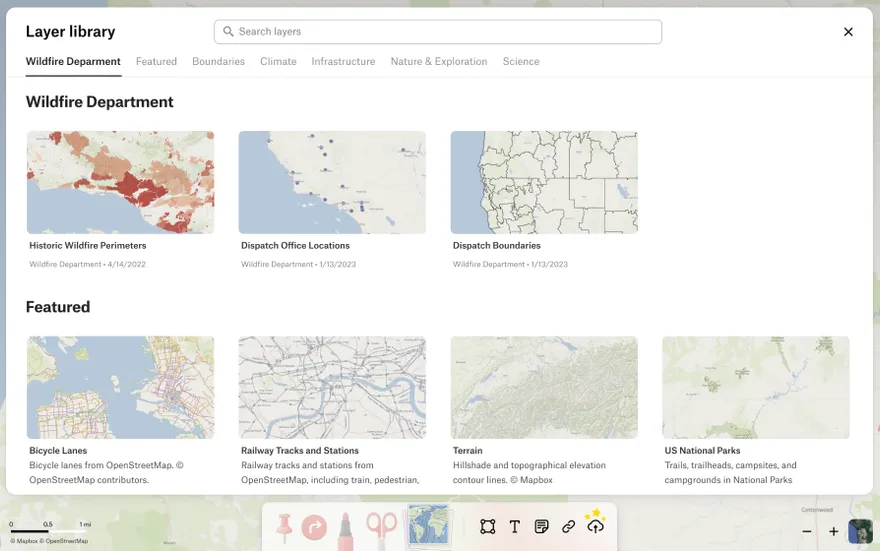The height and width of the screenshot is (551, 880).
Task: Open Dispatch Boundaries map thumbnail
Action: click(544, 182)
